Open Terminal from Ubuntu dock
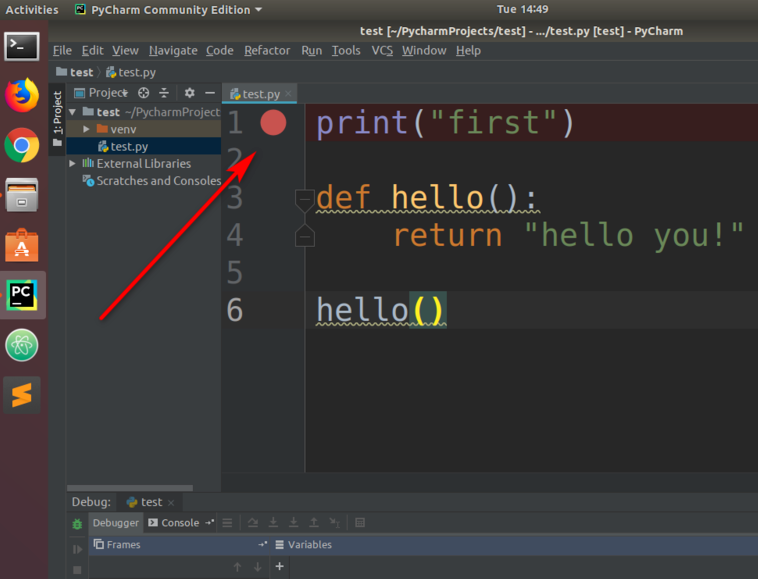Viewport: 758px width, 579px height. (22, 46)
